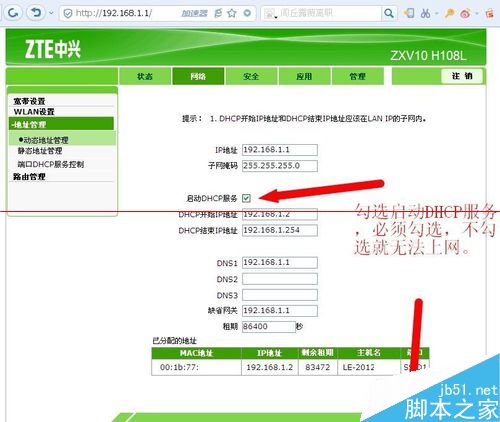Click the 加速器 accelerator link in address bar
Image resolution: width=500 pixels, height=422 pixels.
click(x=194, y=13)
